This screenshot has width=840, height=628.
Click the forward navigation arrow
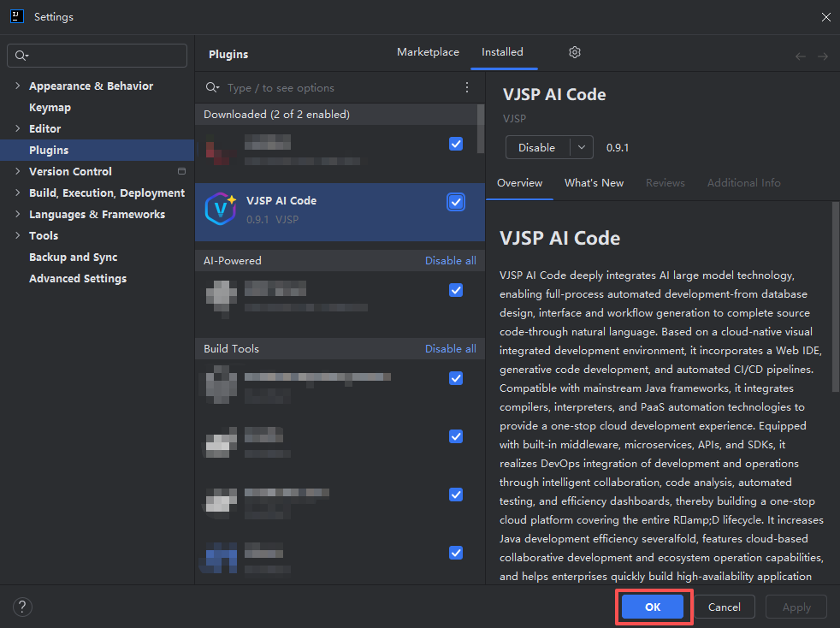[822, 56]
